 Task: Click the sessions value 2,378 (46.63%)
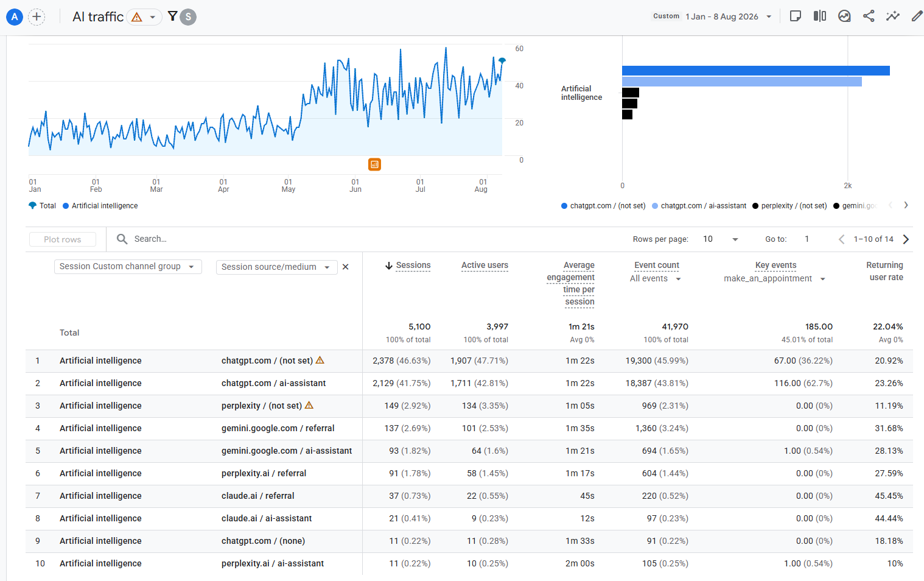point(402,361)
